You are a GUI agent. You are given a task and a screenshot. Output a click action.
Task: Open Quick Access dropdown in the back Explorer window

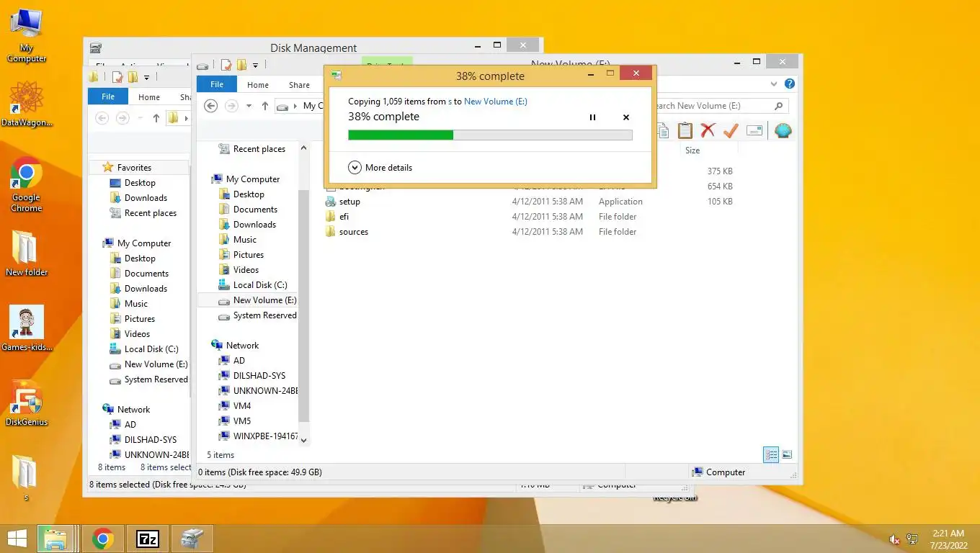coord(146,78)
